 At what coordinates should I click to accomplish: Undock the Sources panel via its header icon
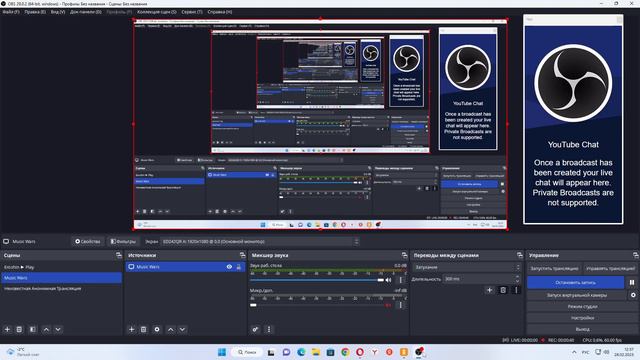pos(242,255)
